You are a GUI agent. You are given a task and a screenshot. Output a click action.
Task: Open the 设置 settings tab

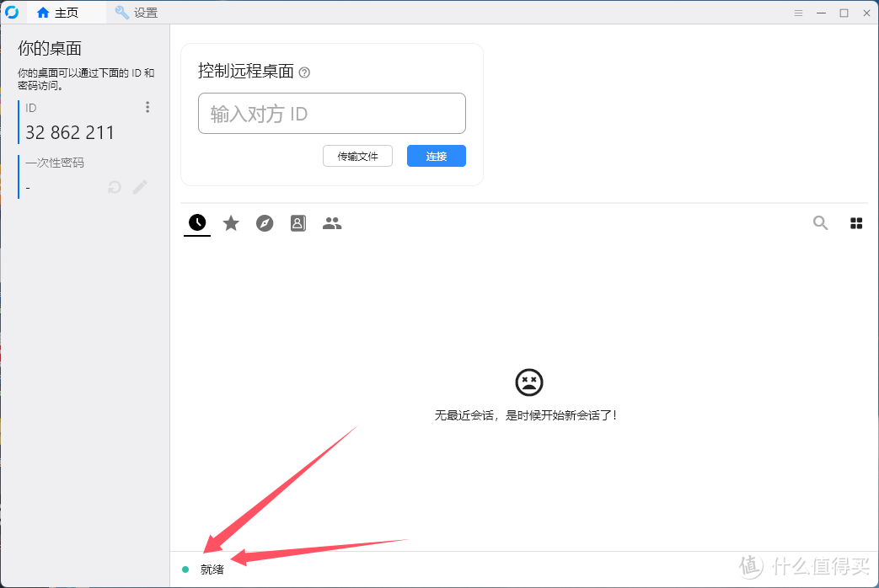click(137, 12)
